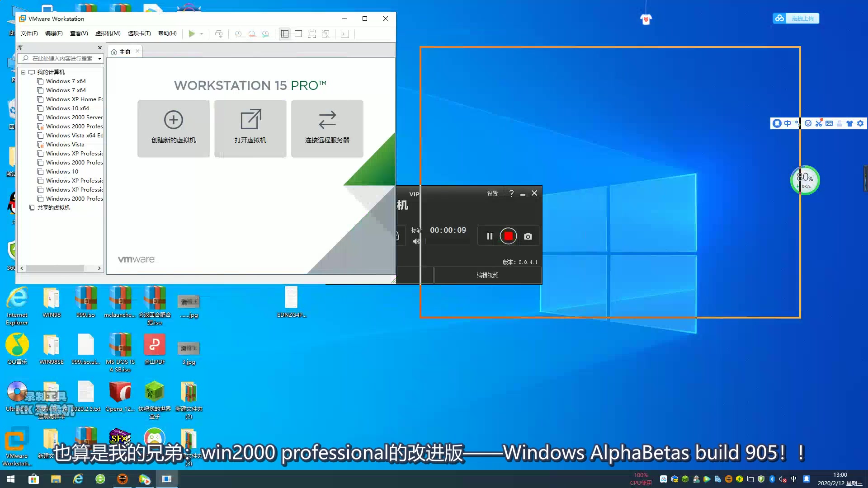Open the library search filter dropdown
Image resolution: width=868 pixels, height=488 pixels.
pyautogui.click(x=99, y=58)
